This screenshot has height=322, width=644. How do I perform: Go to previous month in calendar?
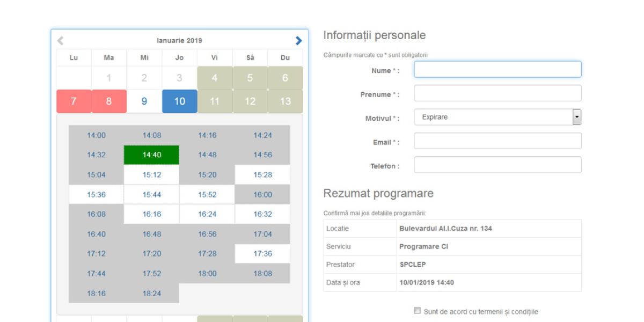tap(61, 41)
